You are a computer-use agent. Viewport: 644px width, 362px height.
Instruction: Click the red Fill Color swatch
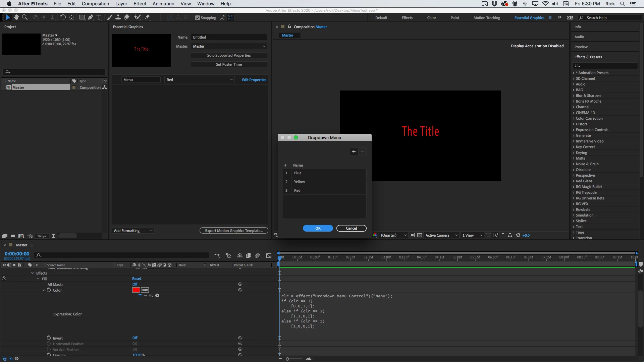[x=136, y=290]
